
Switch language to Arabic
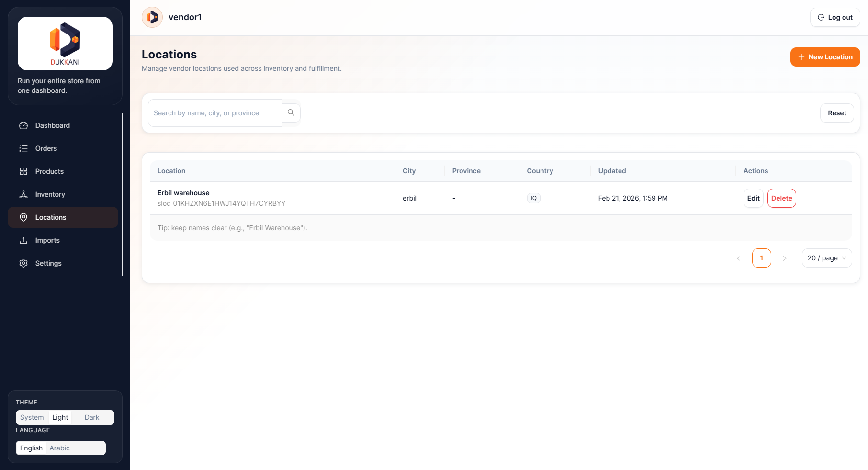(59, 448)
